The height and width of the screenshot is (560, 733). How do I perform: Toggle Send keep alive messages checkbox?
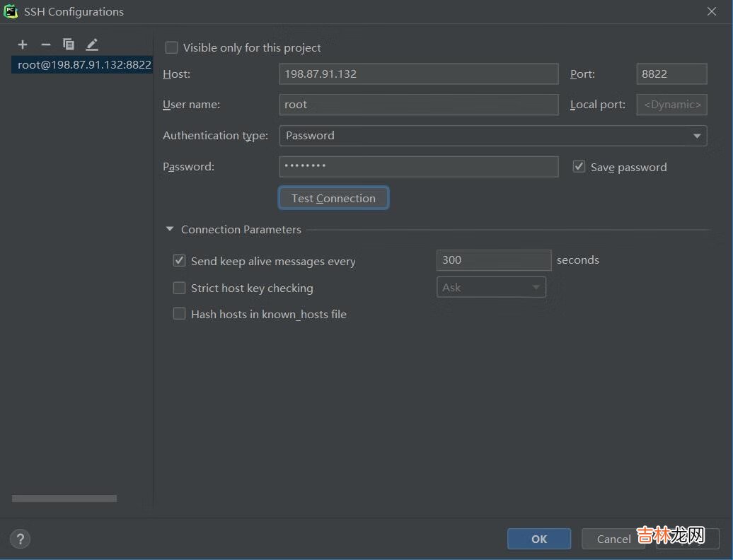[179, 261]
